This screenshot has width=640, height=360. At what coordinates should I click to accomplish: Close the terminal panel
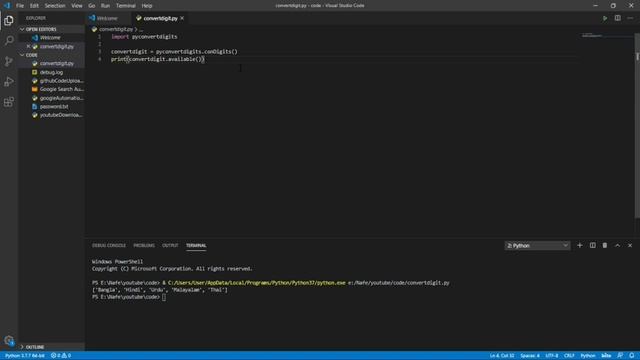[x=630, y=245]
